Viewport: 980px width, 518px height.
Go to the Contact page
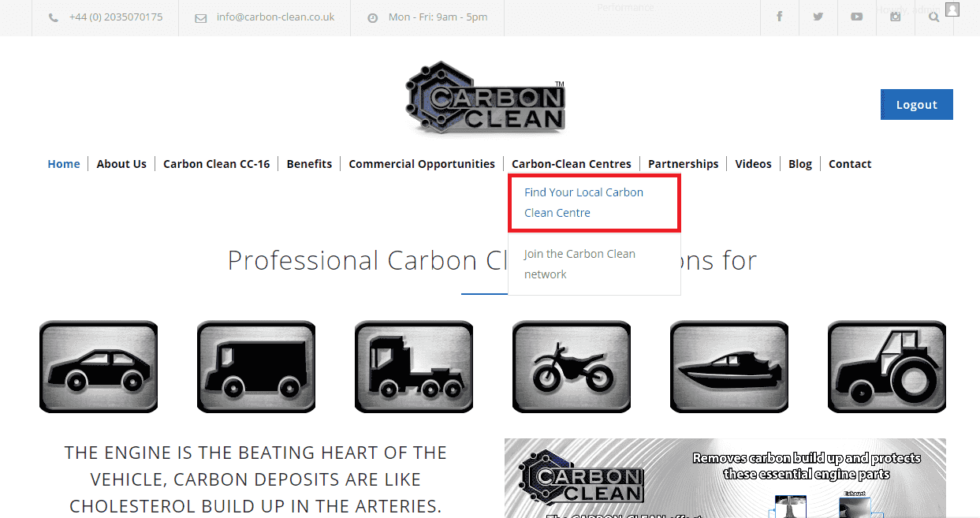[849, 164]
